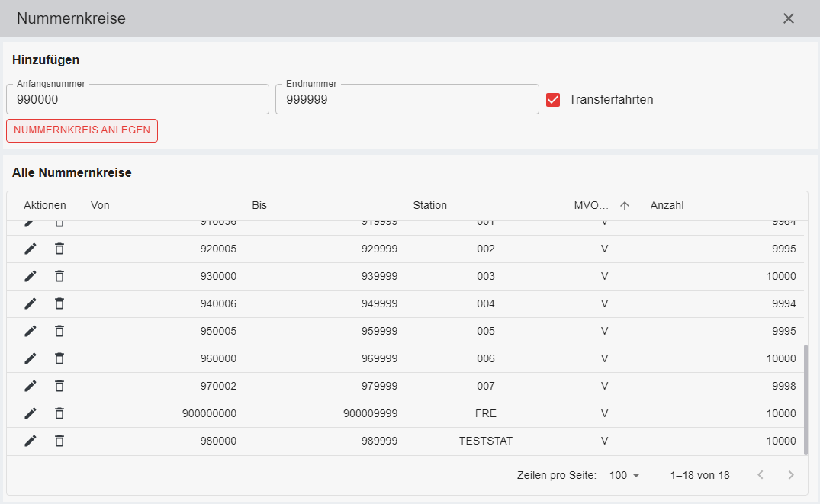Go to the next table page
Viewport: 820px width, 504px height.
pos(791,475)
